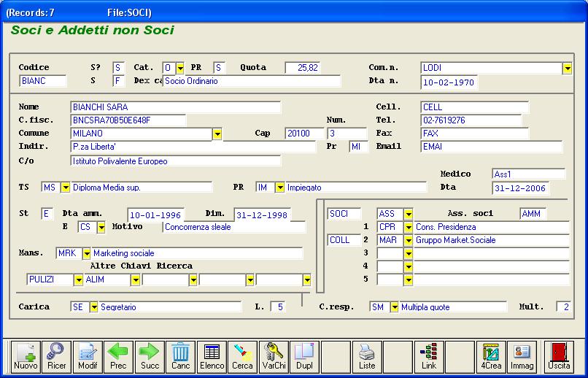Go to next record with Succ arrow
This screenshot has height=378, width=588.
click(150, 357)
